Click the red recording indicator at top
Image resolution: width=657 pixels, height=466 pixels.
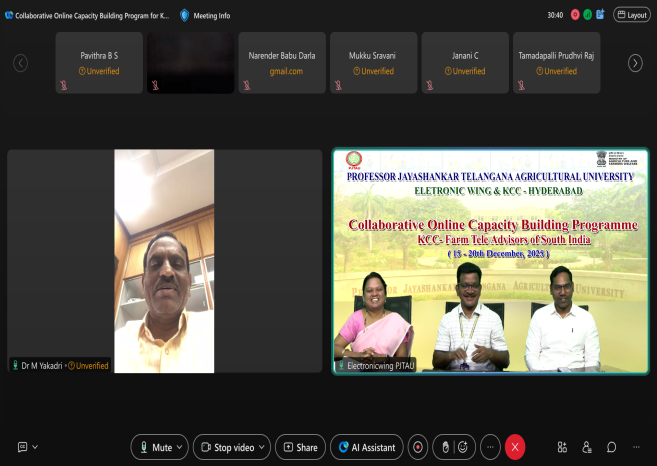[x=573, y=15]
